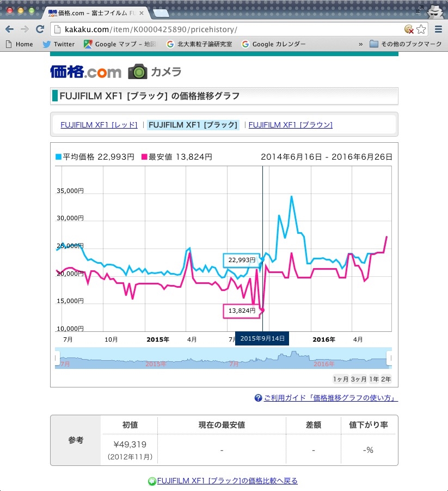Click the 2016年 axis label on main chart
This screenshot has width=448, height=491.
324,340
